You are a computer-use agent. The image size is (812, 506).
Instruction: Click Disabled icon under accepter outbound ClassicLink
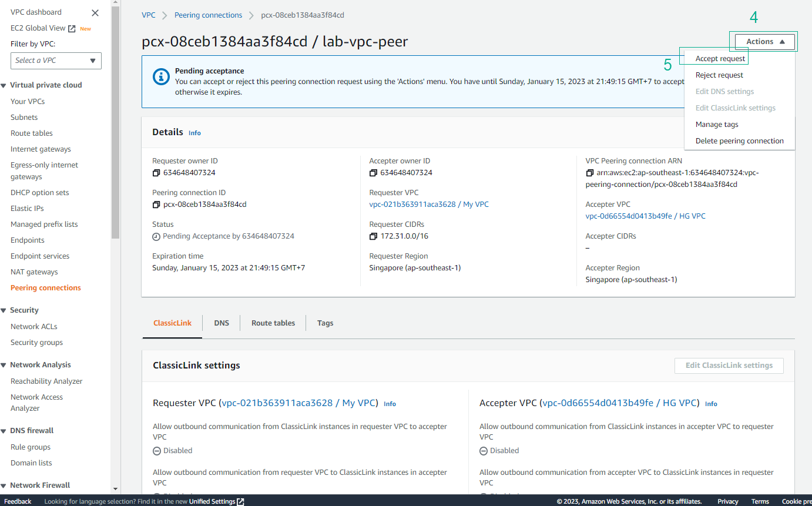[484, 451]
